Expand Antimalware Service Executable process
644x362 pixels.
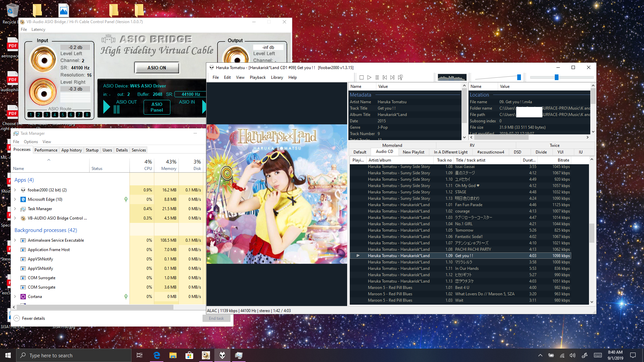15,240
